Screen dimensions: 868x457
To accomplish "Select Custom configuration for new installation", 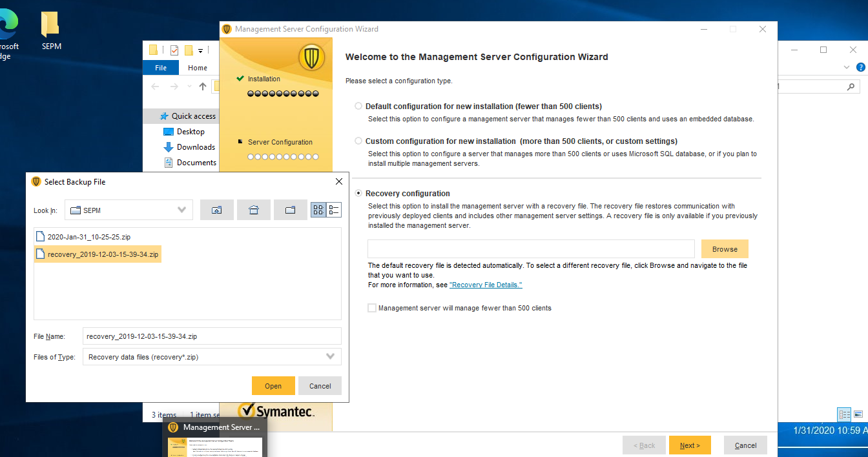I will 358,141.
